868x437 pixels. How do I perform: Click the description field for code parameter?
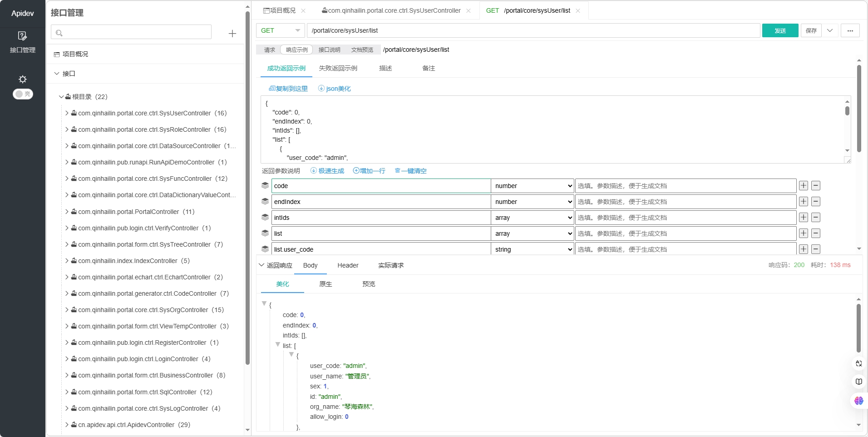pos(685,186)
